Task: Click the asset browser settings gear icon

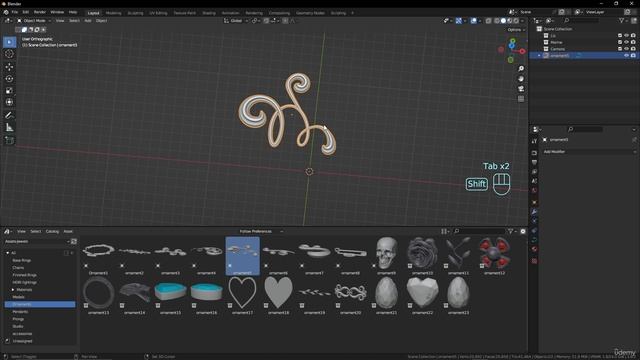Action: (523, 231)
